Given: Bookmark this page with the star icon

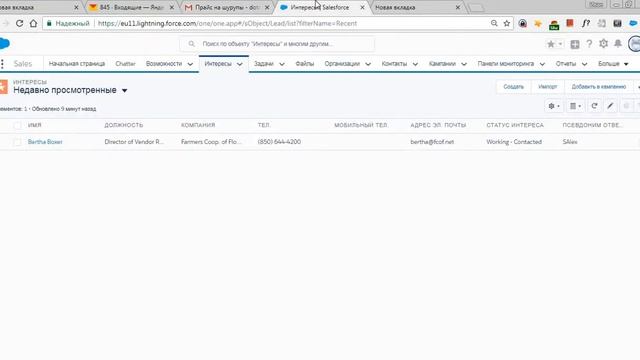Looking at the screenshot, I should click(507, 23).
